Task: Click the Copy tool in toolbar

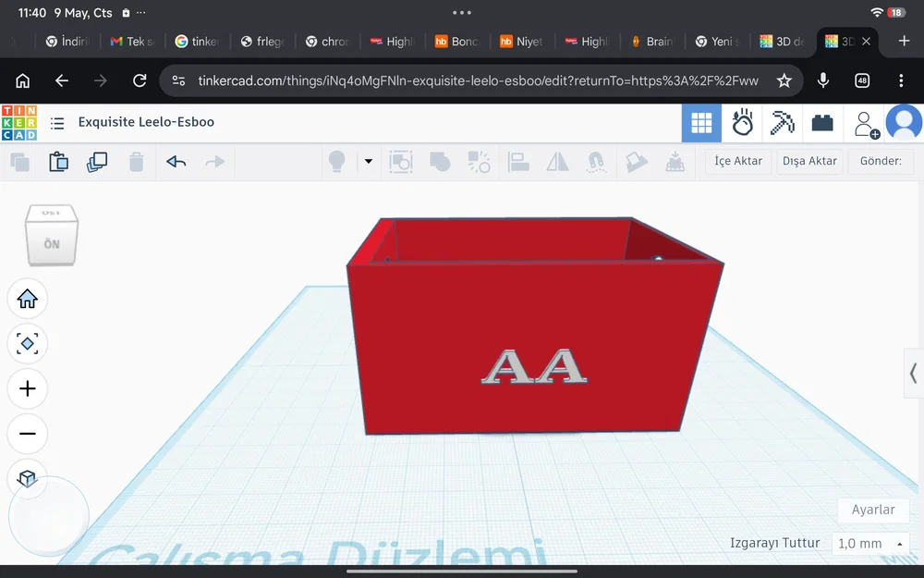Action: pyautogui.click(x=20, y=162)
